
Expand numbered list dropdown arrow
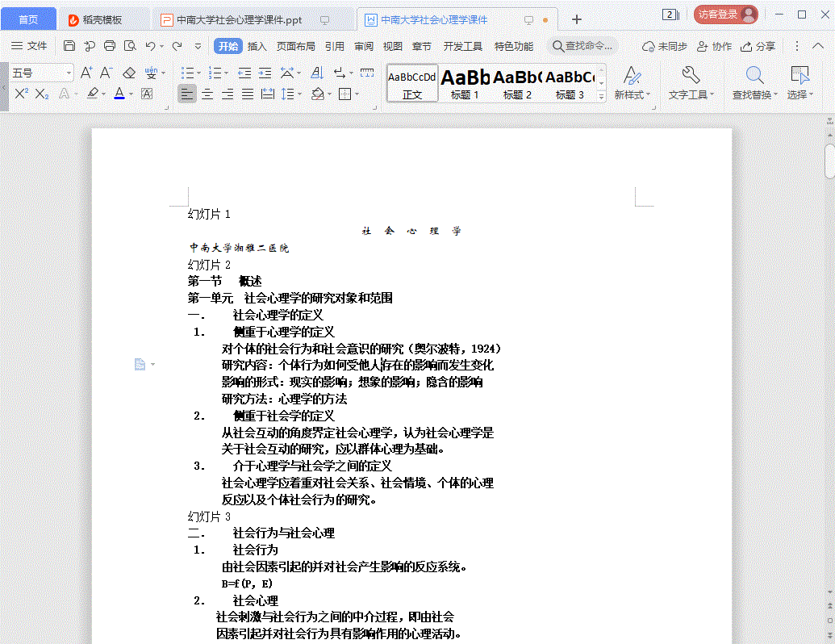click(x=226, y=73)
